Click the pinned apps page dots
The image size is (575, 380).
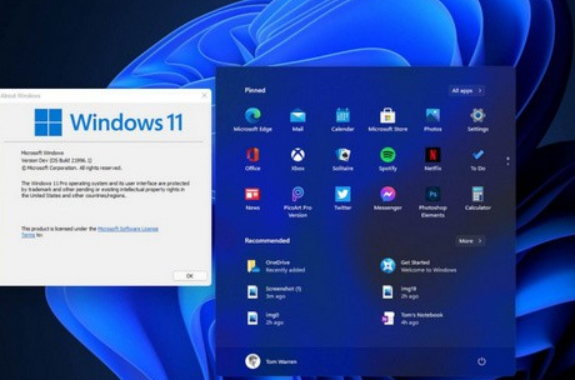pos(508,161)
